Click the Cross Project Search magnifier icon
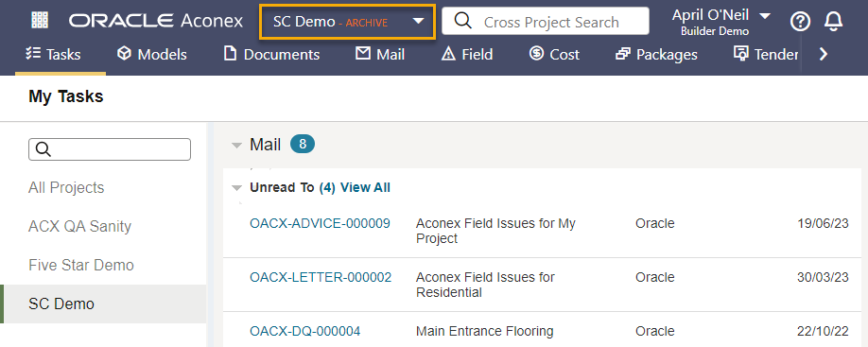This screenshot has height=347, width=868. (x=463, y=21)
